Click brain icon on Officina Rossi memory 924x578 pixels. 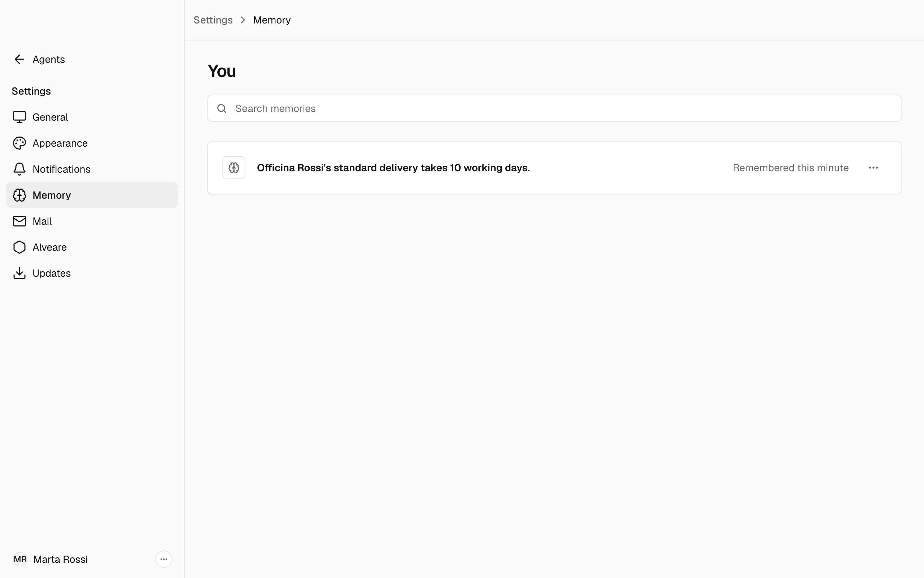234,167
